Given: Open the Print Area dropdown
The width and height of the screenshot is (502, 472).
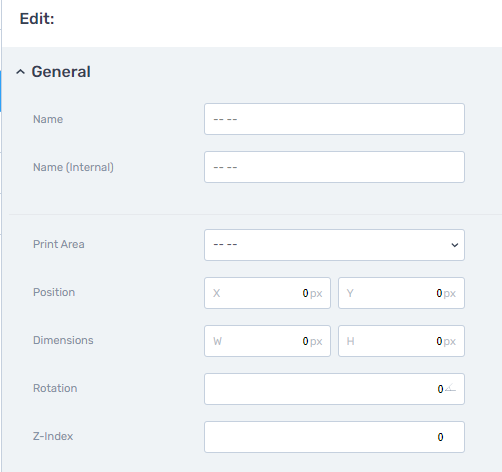Looking at the screenshot, I should coord(334,245).
